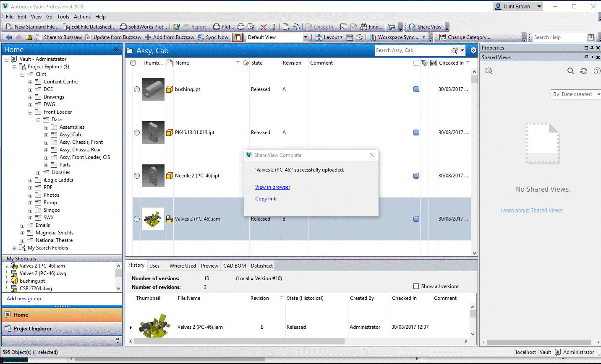This screenshot has width=601, height=364.
Task: Switch to the Datasheet tab
Action: (x=262, y=266)
